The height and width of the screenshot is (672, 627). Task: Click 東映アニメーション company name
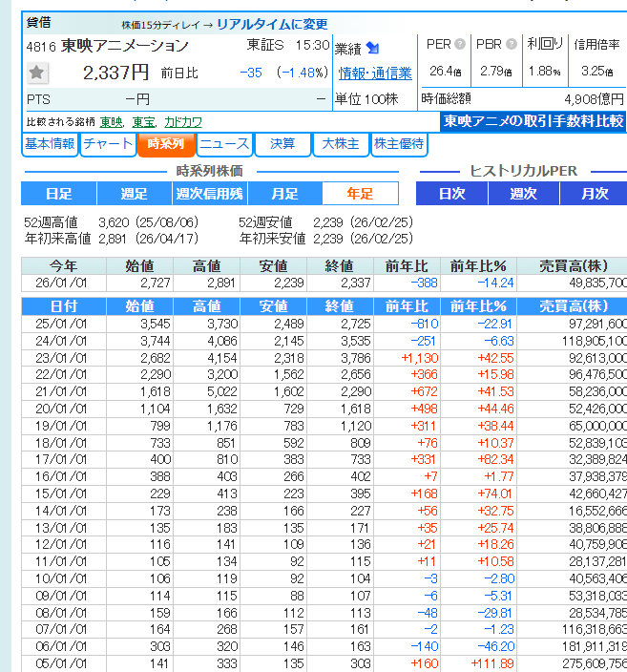click(124, 46)
